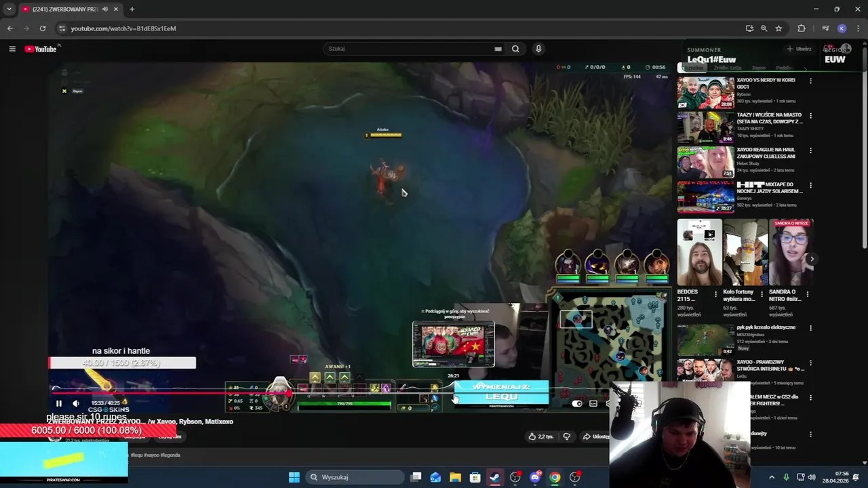This screenshot has width=868, height=488.
Task: Click the Wyszukaj taskbar search box
Action: point(354,477)
